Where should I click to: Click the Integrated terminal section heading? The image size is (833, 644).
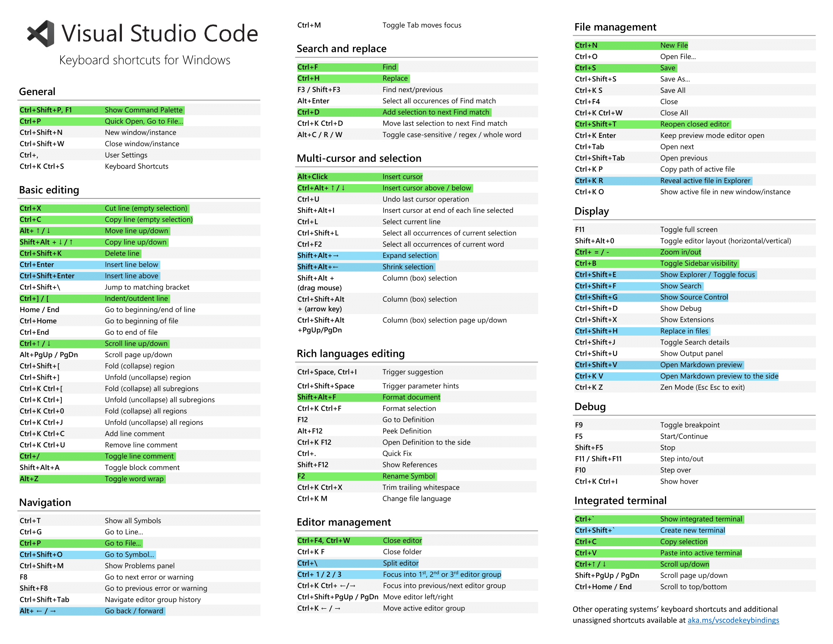click(620, 500)
